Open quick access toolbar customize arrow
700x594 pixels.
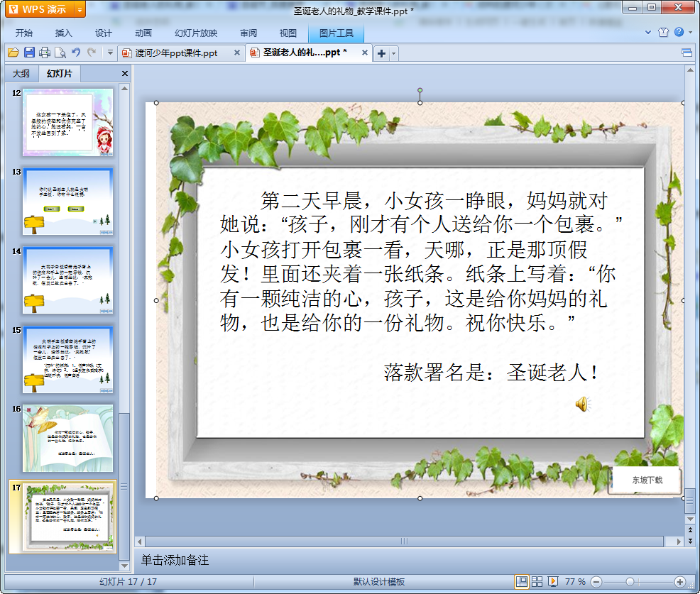coord(110,53)
